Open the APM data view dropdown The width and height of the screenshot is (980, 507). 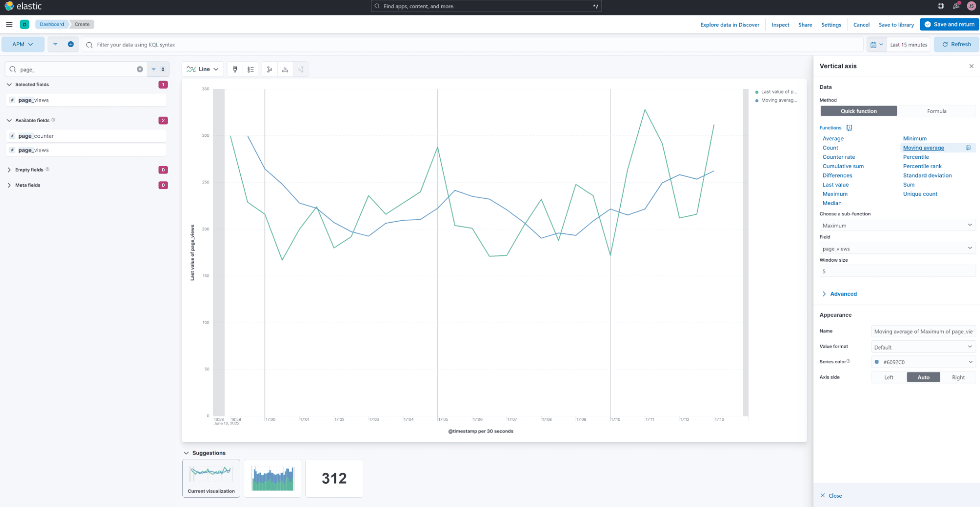tap(23, 44)
